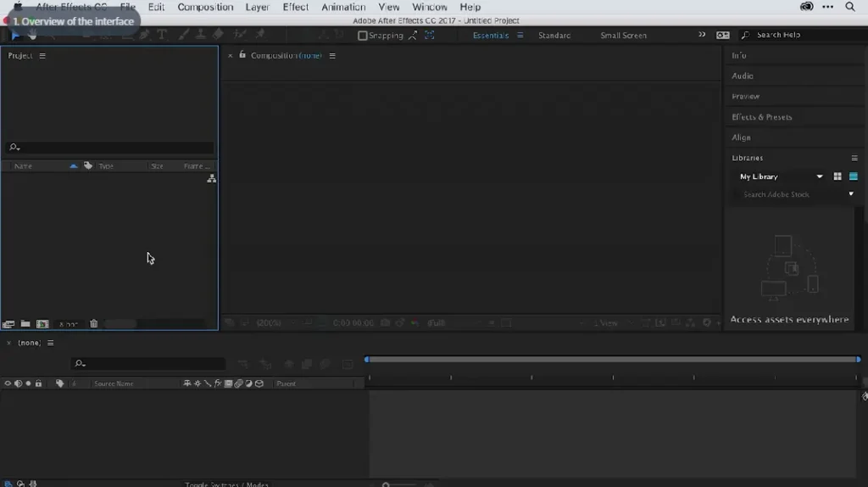This screenshot has width=868, height=487.
Task: Click the blue collapsed-layers snap icon
Action: pos(430,35)
